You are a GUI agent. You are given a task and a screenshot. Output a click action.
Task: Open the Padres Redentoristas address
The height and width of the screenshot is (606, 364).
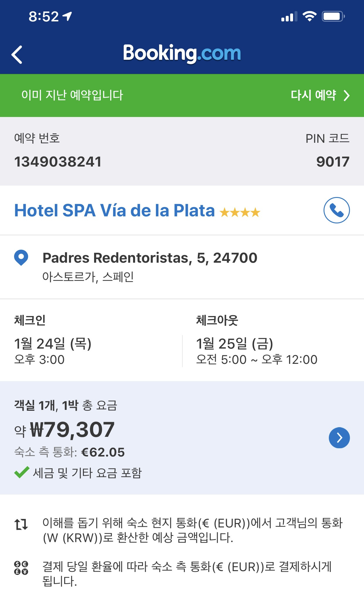click(x=150, y=258)
